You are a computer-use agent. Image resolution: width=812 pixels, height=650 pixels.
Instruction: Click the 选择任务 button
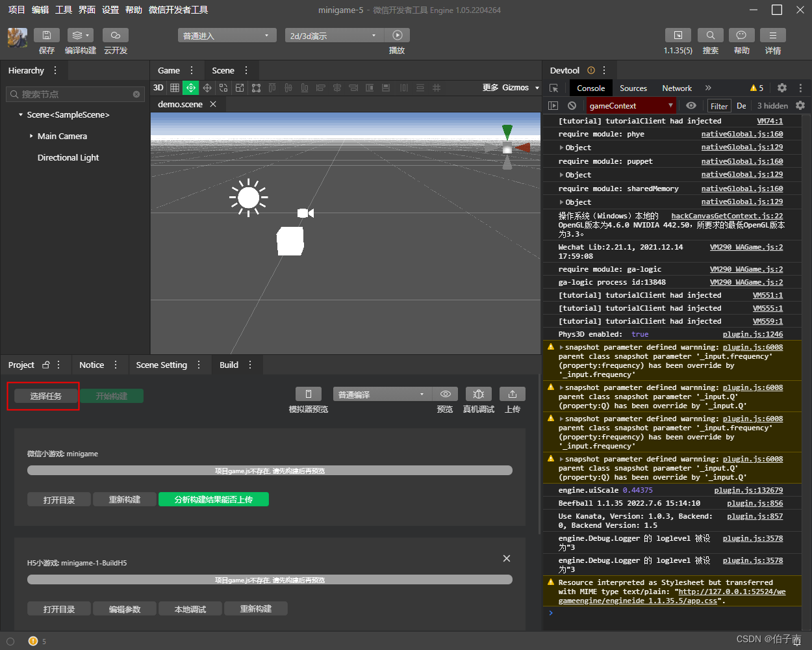point(45,396)
